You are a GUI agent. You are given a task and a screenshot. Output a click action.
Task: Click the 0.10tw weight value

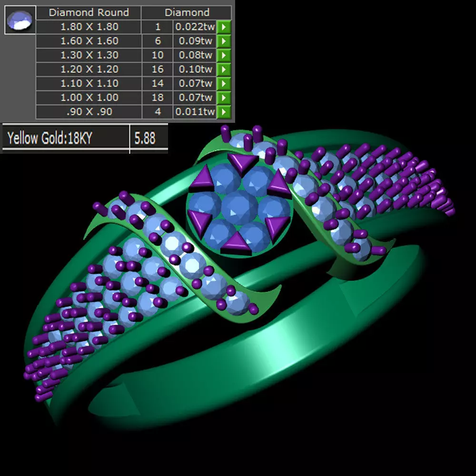[x=195, y=69]
